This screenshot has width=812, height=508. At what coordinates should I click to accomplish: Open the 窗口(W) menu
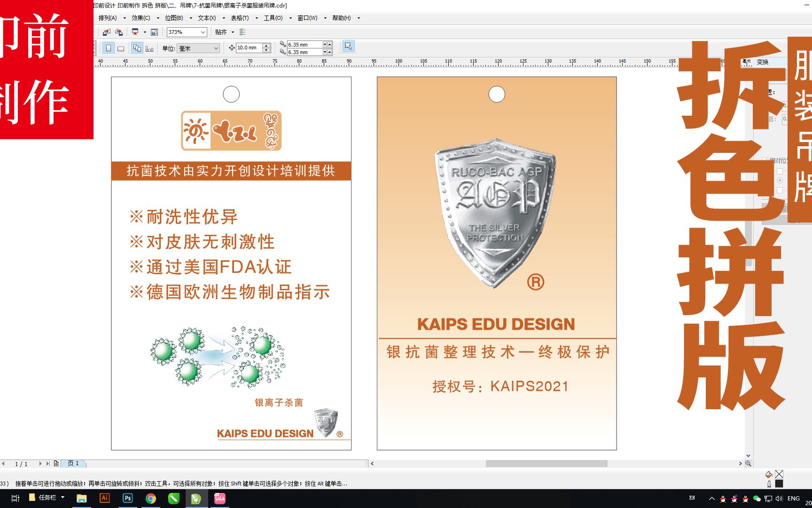(x=307, y=18)
